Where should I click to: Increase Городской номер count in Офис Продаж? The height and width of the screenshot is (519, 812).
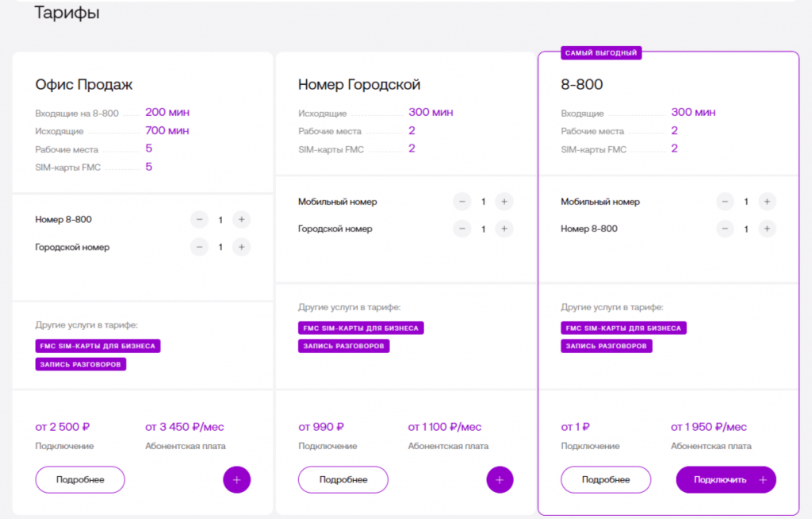point(241,247)
